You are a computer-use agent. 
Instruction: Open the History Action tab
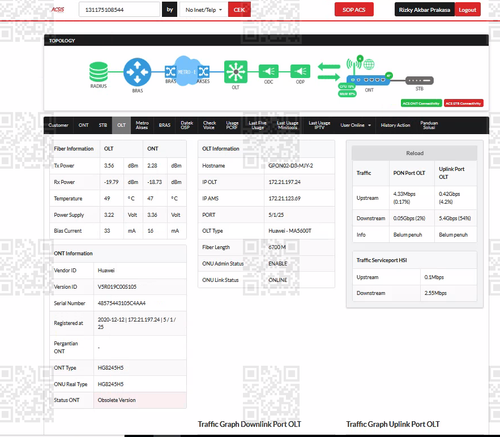pos(395,125)
